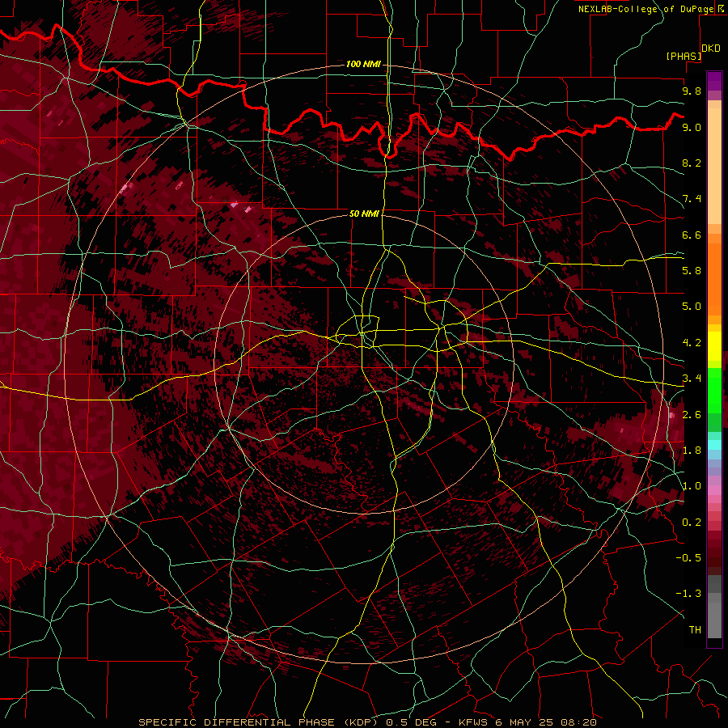Click the yellow segment of the color bar
This screenshot has width=728, height=728.
[x=714, y=346]
